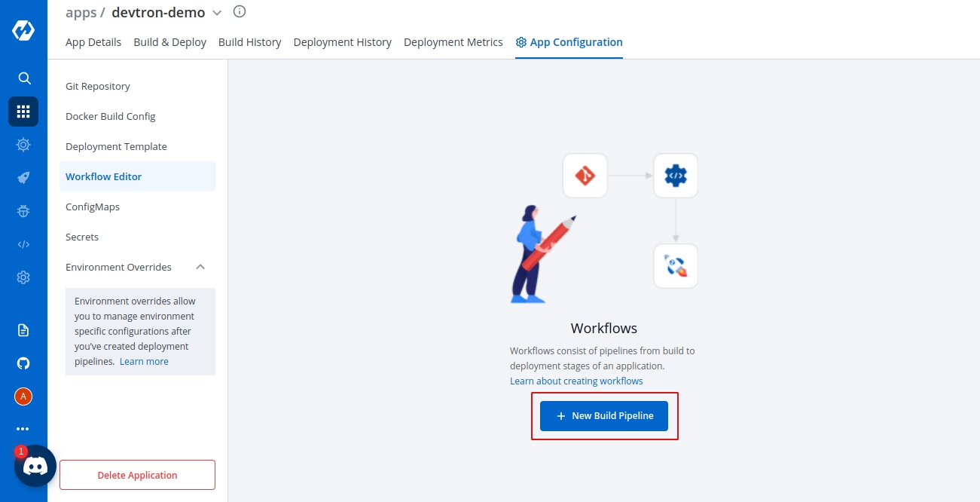The width and height of the screenshot is (980, 502).
Task: Click Learn more link in overrides note
Action: (x=144, y=361)
